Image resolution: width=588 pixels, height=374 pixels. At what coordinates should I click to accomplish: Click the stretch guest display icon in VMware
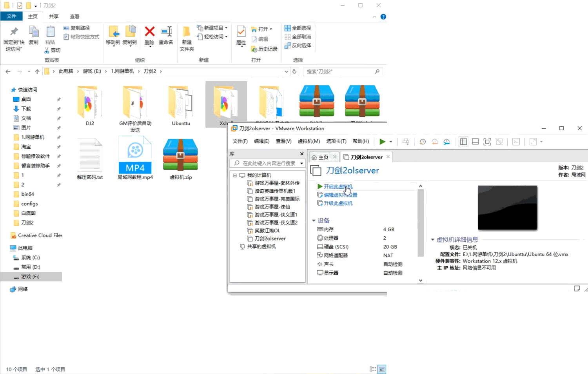click(x=533, y=142)
